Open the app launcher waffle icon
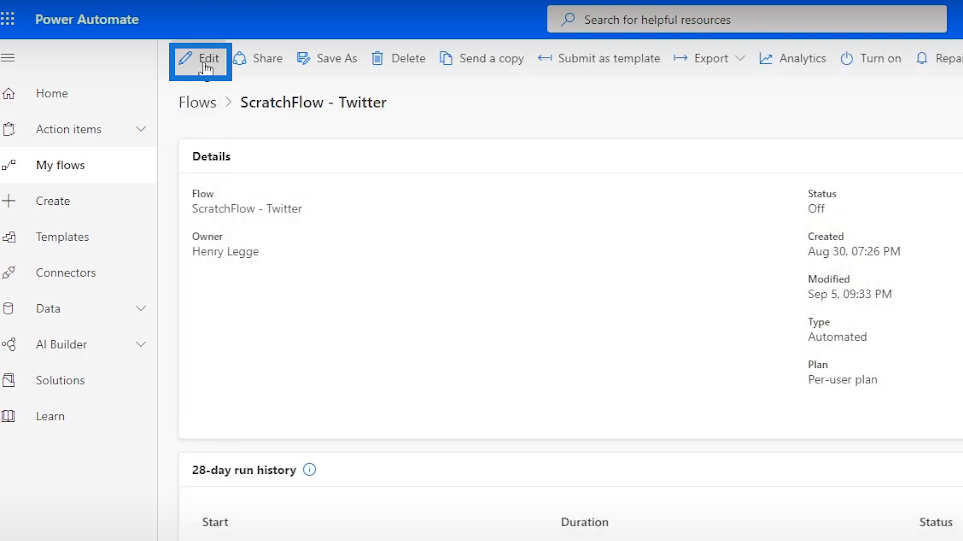The height and width of the screenshot is (541, 963). pyautogui.click(x=7, y=19)
